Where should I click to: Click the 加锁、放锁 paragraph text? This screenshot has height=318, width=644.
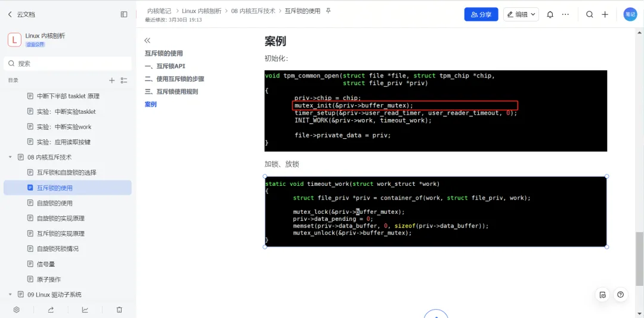click(x=281, y=164)
